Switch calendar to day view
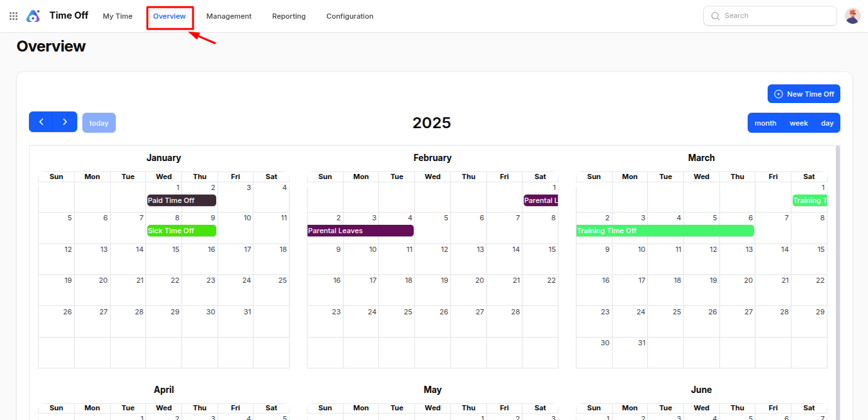868x420 pixels. pos(827,123)
